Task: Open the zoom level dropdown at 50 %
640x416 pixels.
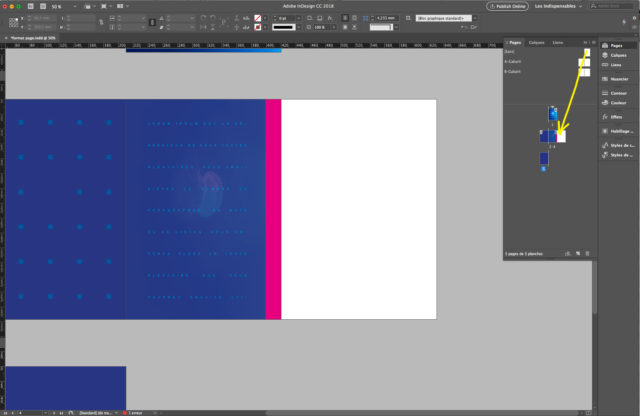Action: pyautogui.click(x=60, y=6)
